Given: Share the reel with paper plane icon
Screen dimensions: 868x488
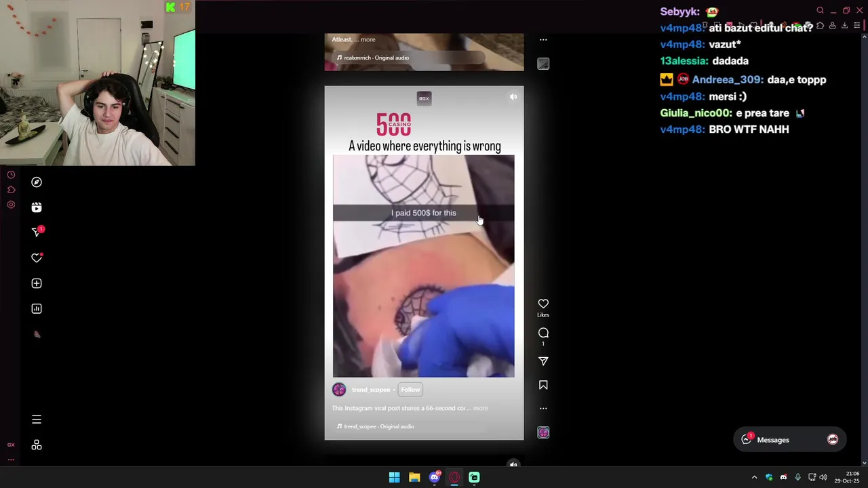Looking at the screenshot, I should click(543, 361).
